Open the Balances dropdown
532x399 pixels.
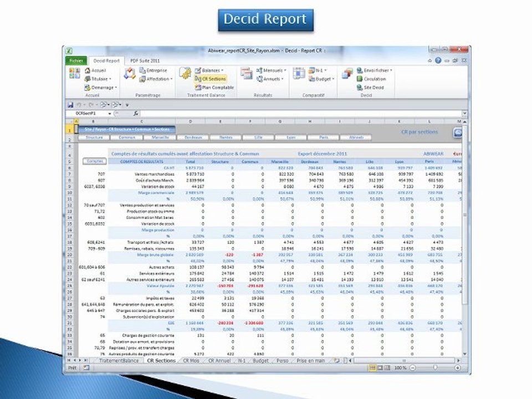[x=209, y=70]
